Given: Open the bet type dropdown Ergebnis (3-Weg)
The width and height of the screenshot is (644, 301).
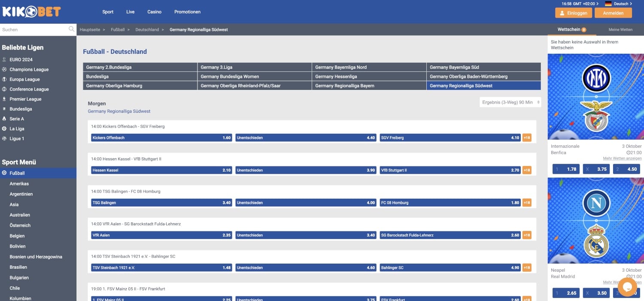Looking at the screenshot, I should click(510, 102).
